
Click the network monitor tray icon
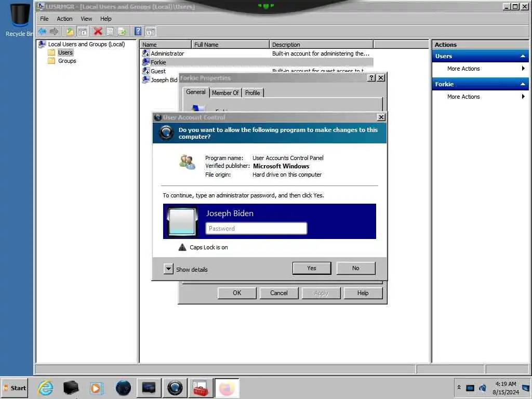tap(470, 388)
